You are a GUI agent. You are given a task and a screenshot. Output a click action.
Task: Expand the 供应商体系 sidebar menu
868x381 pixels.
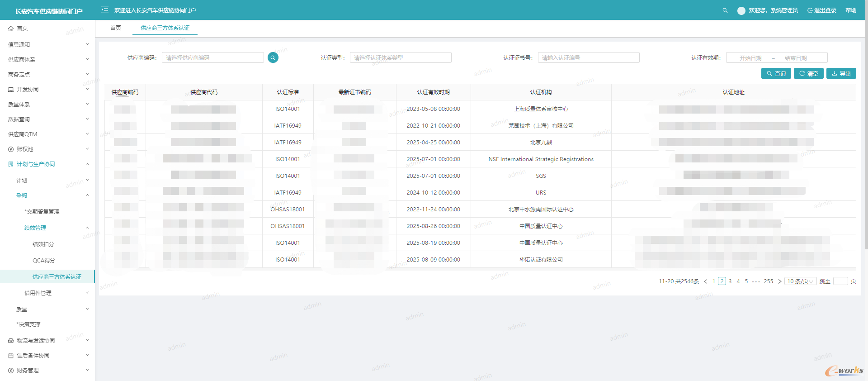[x=47, y=59]
